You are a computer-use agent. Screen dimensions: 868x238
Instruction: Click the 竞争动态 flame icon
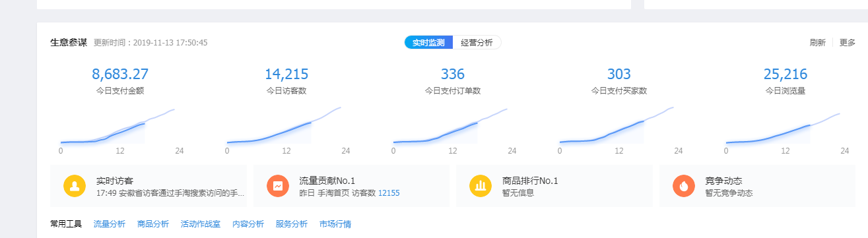tap(684, 187)
